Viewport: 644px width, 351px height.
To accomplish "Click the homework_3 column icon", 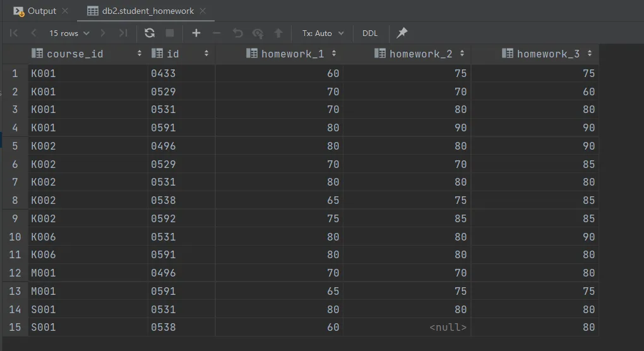I will tap(508, 53).
